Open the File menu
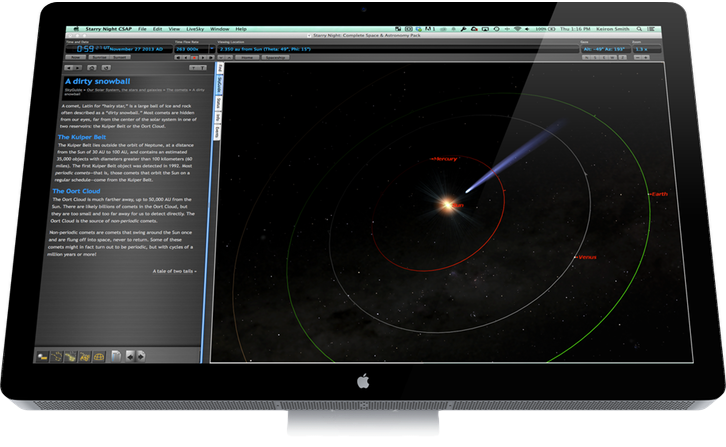Viewport: 726px width, 447px height. [142, 29]
